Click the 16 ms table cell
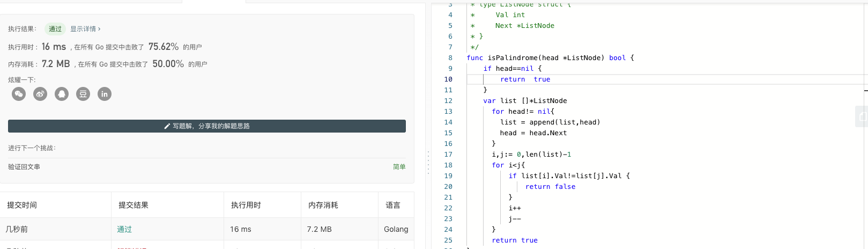This screenshot has width=868, height=249. pyautogui.click(x=241, y=229)
